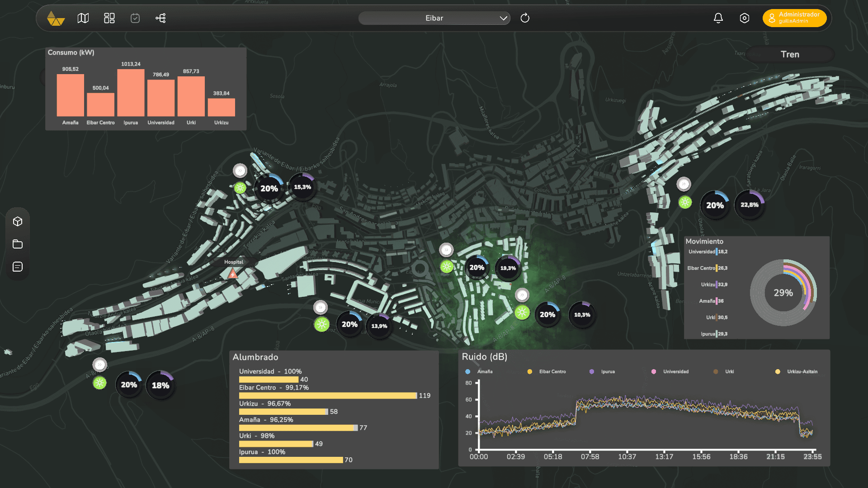The image size is (868, 488).
Task: Toggle Universidad series in Ruido legend
Action: tap(670, 371)
